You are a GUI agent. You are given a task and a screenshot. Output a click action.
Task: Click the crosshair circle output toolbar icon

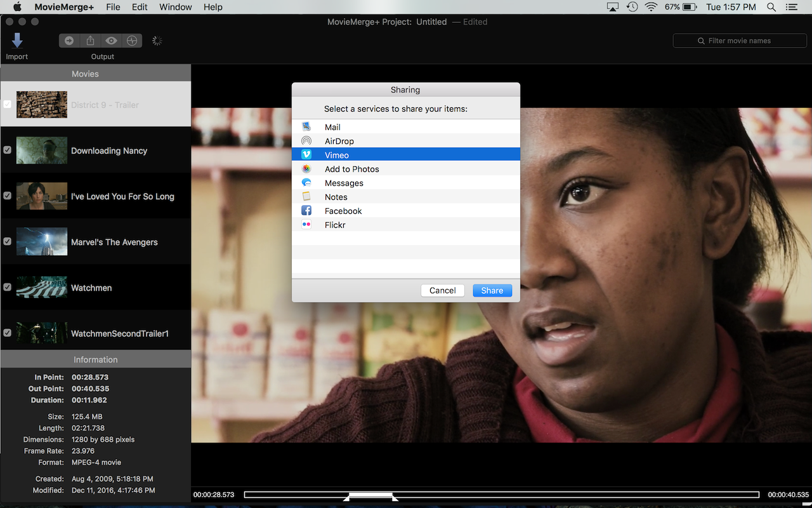tap(132, 41)
